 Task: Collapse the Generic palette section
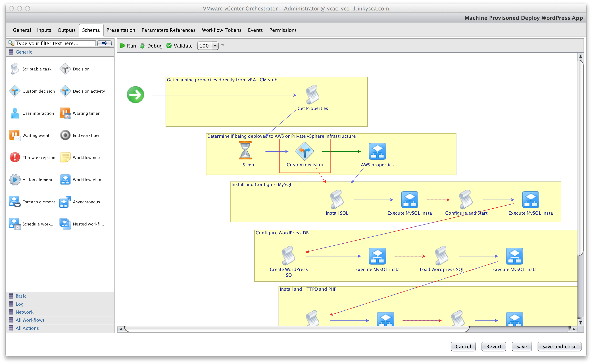24,52
